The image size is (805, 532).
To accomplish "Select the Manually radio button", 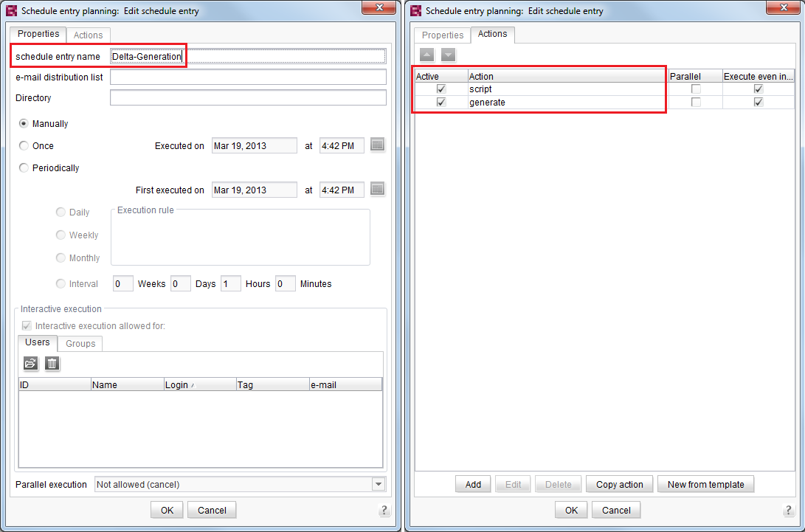I will point(24,123).
